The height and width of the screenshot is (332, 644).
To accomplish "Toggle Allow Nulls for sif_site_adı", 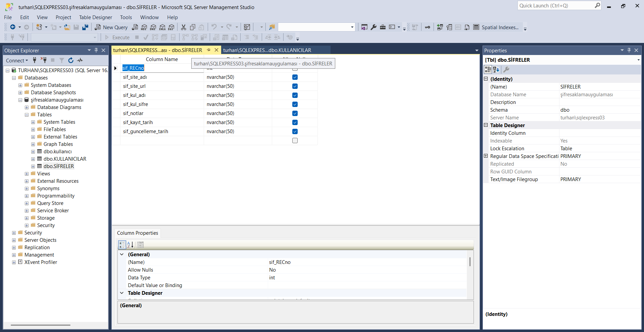I will tap(295, 77).
